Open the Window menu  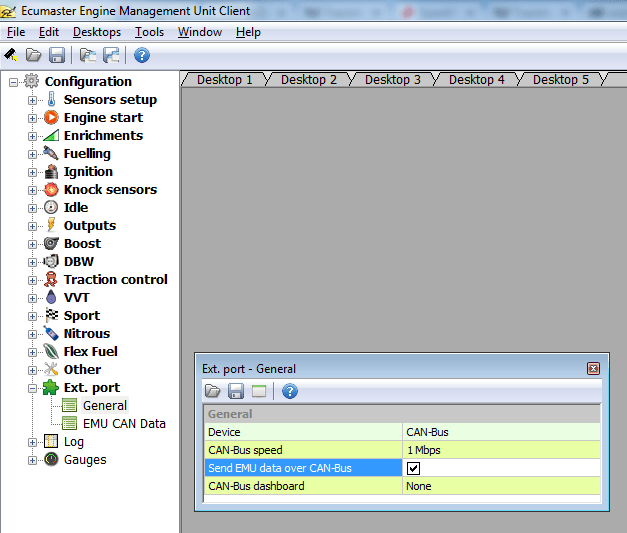point(200,32)
